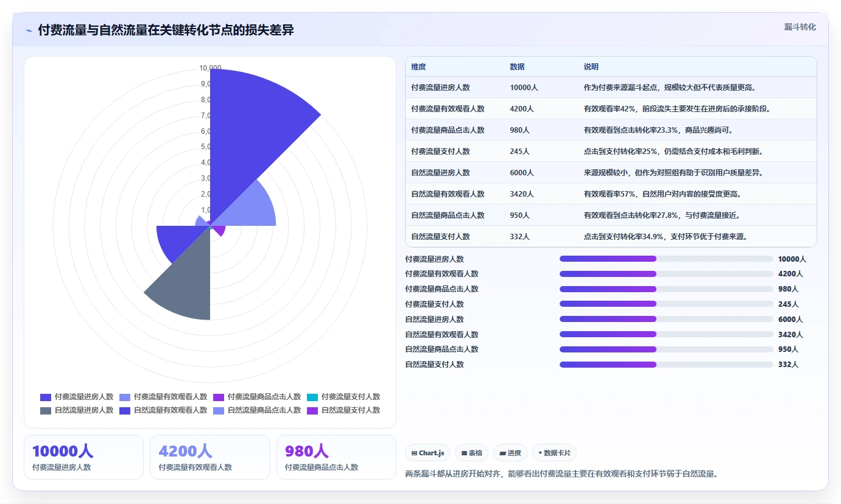Click the description mentioning 有效观看率57%
The height and width of the screenshot is (504, 841).
[663, 194]
